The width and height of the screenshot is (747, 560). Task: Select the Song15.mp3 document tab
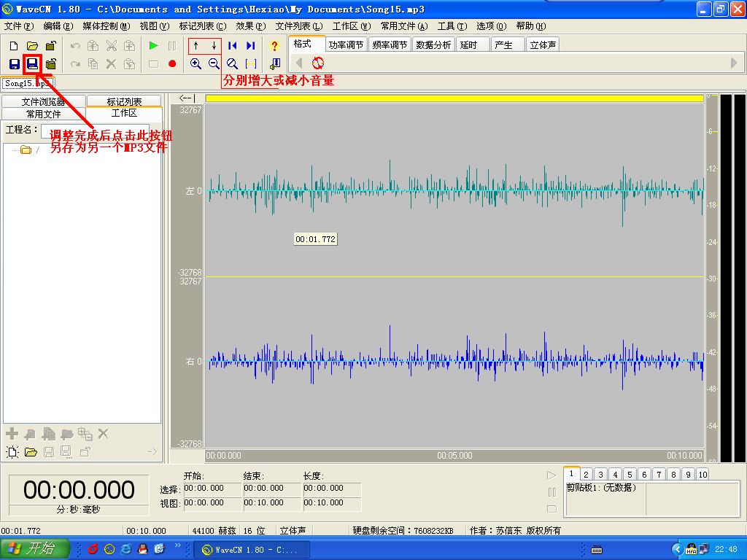(28, 83)
